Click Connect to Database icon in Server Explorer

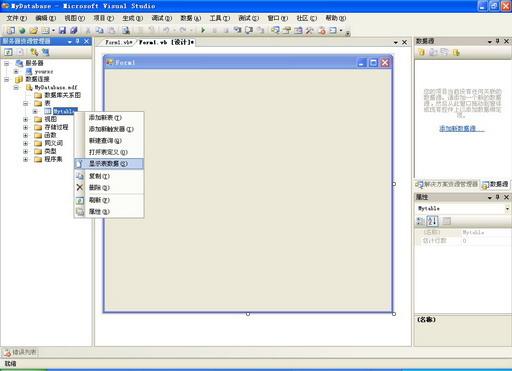pos(34,52)
